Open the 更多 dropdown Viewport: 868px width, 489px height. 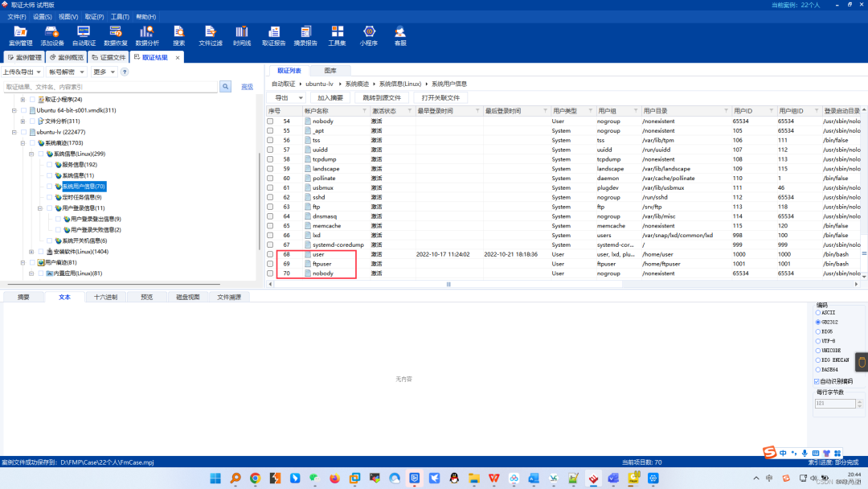[x=104, y=72]
